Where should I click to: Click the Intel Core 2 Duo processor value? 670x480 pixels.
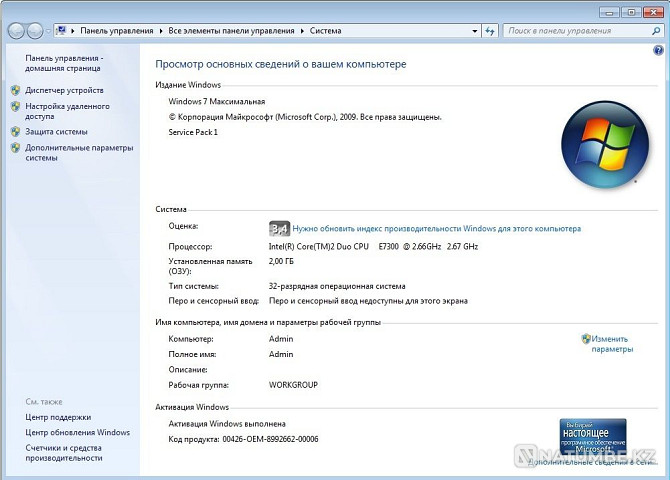tap(373, 247)
